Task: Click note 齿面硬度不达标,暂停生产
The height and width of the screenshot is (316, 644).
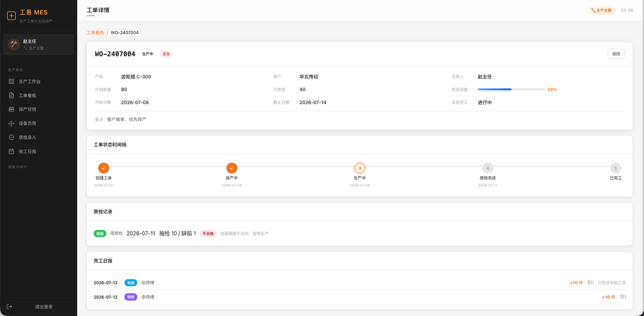Action: (x=245, y=234)
